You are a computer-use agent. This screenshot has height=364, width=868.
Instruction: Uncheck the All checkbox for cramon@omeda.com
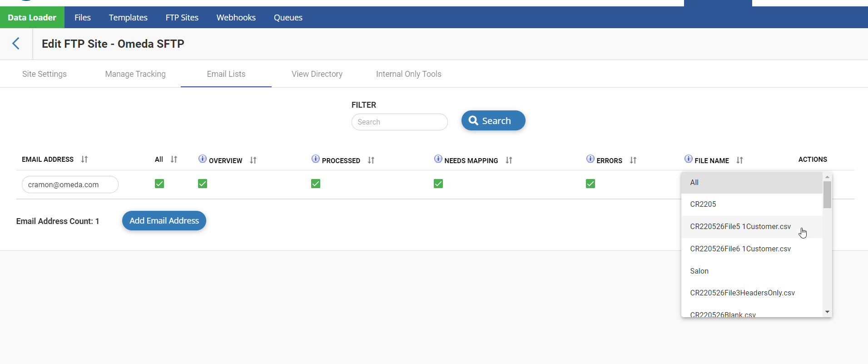159,184
